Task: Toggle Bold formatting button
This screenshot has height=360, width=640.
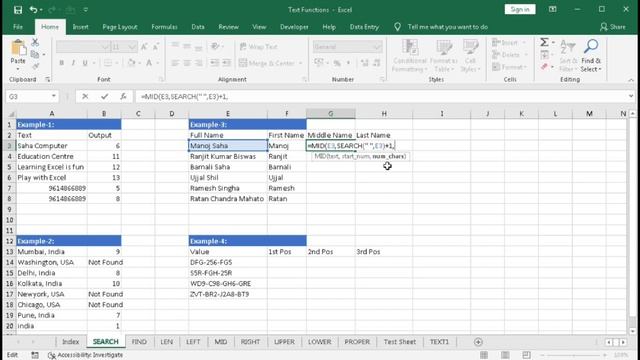Action: click(x=62, y=63)
